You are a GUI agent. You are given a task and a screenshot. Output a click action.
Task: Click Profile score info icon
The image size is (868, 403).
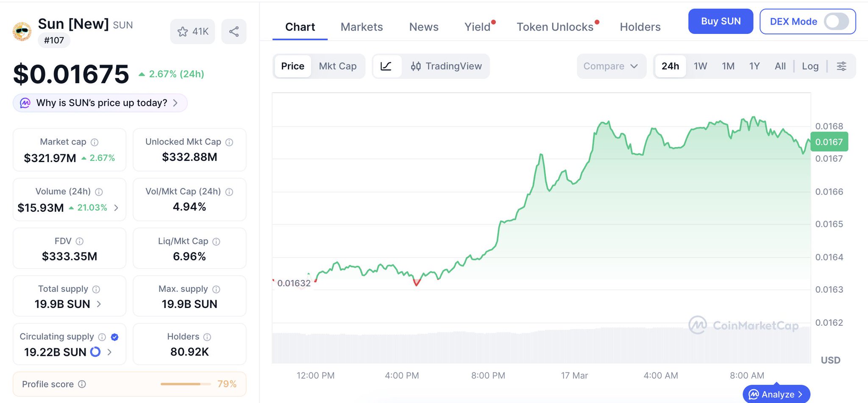[x=82, y=384]
